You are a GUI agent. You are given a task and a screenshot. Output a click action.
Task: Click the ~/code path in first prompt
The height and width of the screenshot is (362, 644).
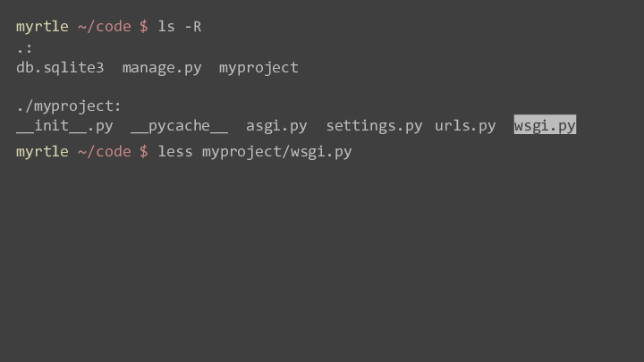click(105, 27)
